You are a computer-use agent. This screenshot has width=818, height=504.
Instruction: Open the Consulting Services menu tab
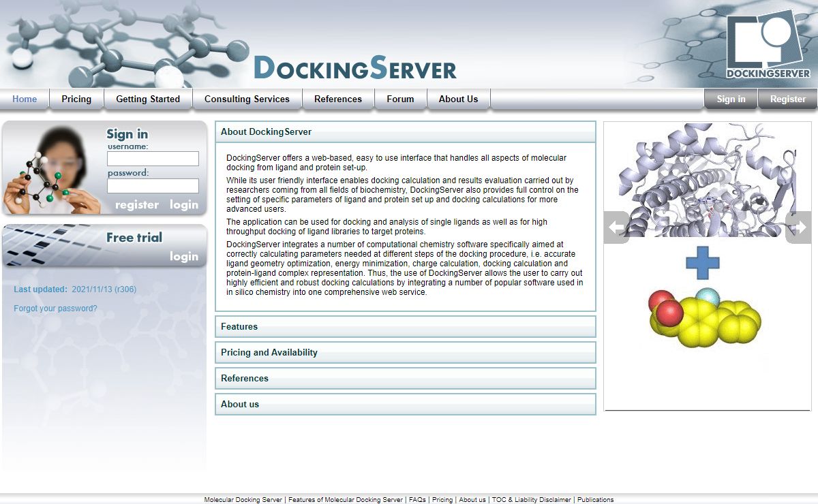tap(247, 99)
